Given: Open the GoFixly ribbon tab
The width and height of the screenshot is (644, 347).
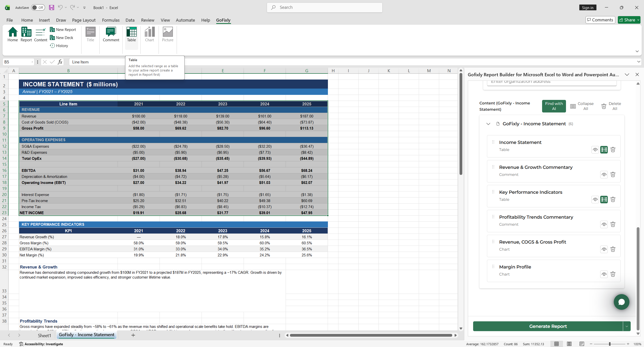Looking at the screenshot, I should 223,20.
